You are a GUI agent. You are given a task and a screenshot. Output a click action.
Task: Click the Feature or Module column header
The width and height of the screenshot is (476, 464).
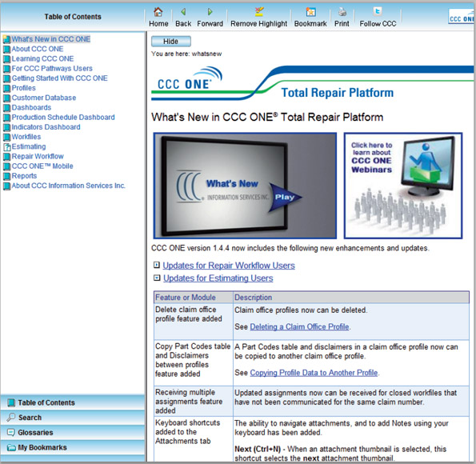(x=194, y=298)
